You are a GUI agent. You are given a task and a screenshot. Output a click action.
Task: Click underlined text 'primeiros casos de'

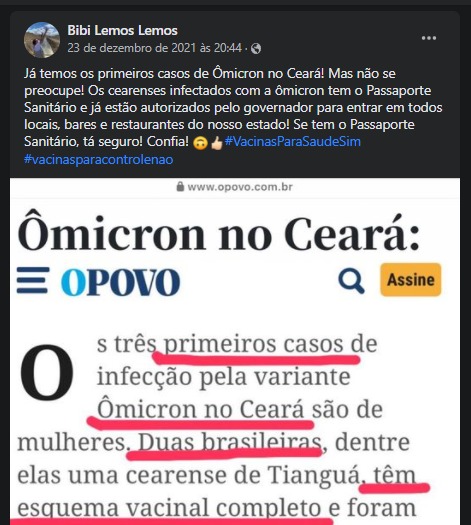click(270, 344)
